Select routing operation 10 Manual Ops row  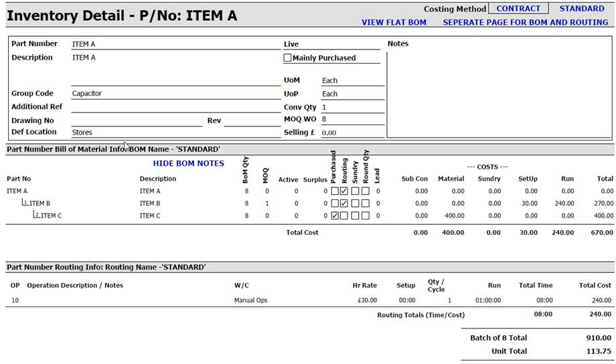click(250, 300)
